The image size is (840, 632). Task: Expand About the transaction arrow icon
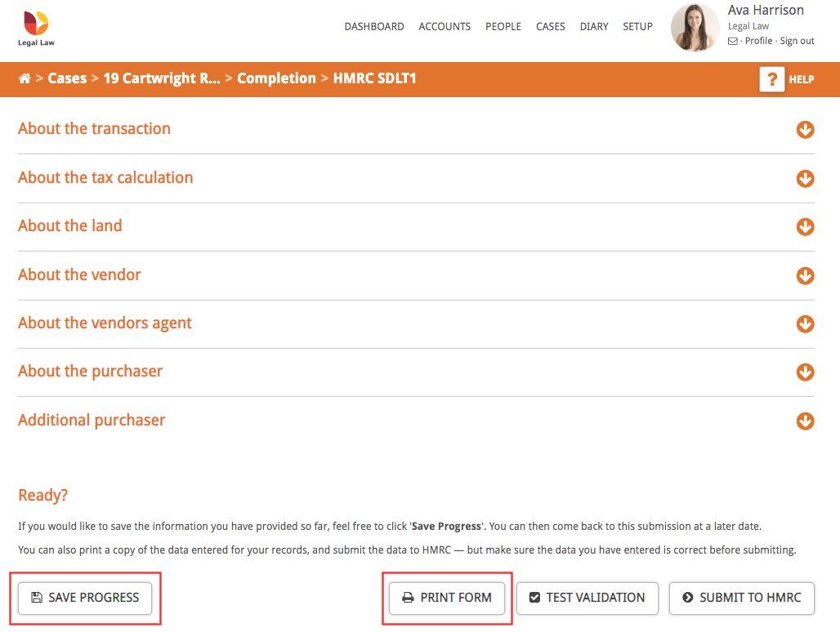tap(805, 130)
